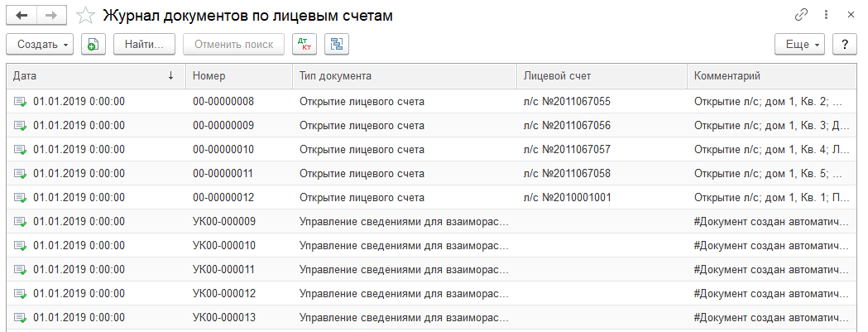Image resolution: width=868 pixels, height=332 pixels.
Task: Open the three-dots window menu
Action: (x=826, y=15)
